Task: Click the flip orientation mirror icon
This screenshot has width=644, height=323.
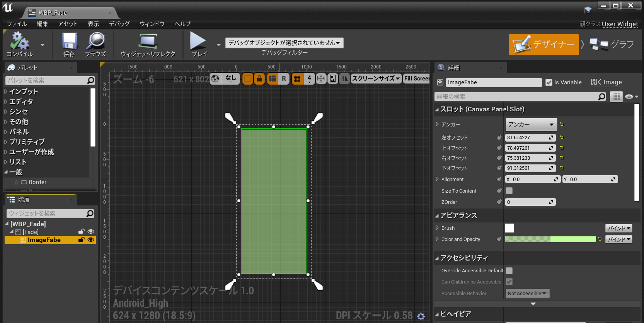Action: coord(344,79)
